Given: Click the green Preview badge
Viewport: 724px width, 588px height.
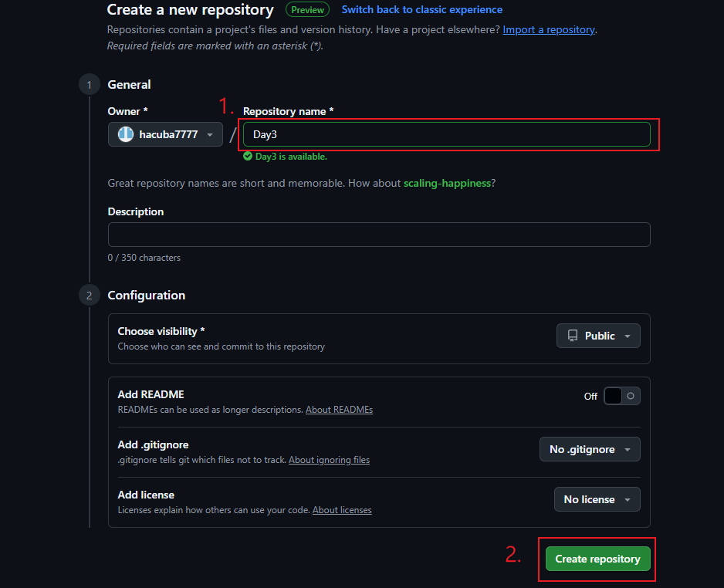Looking at the screenshot, I should [x=307, y=10].
